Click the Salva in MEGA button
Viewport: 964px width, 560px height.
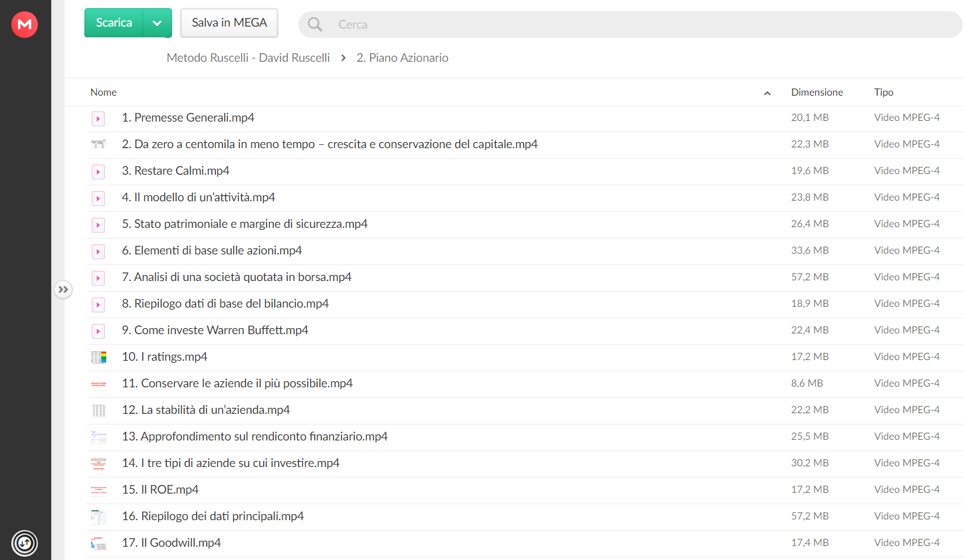[229, 23]
